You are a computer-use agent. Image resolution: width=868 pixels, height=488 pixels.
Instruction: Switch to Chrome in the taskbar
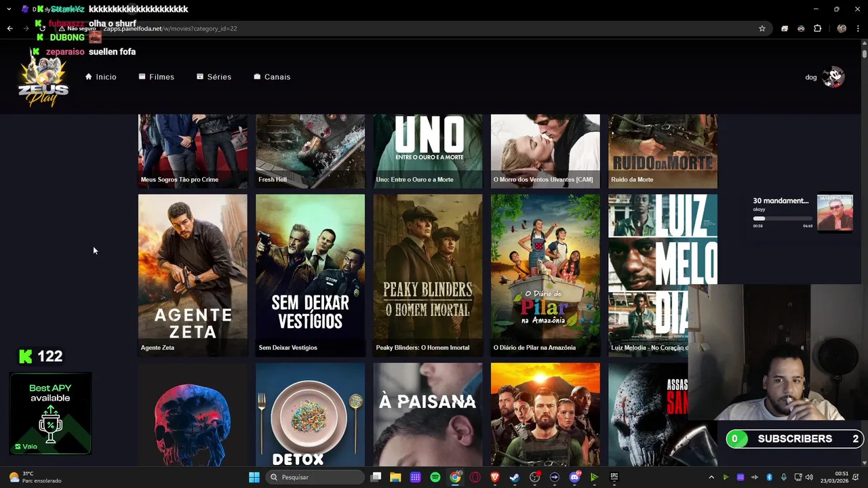click(455, 477)
